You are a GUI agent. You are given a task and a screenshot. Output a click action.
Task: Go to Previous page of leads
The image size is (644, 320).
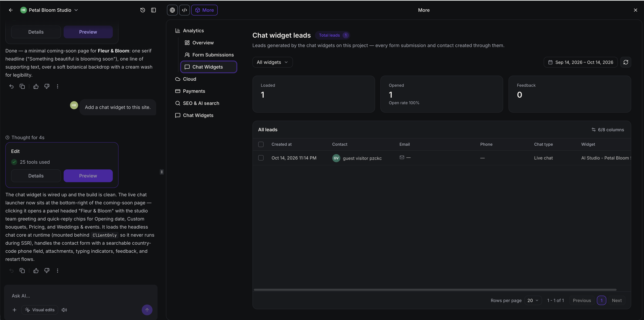coord(582,300)
